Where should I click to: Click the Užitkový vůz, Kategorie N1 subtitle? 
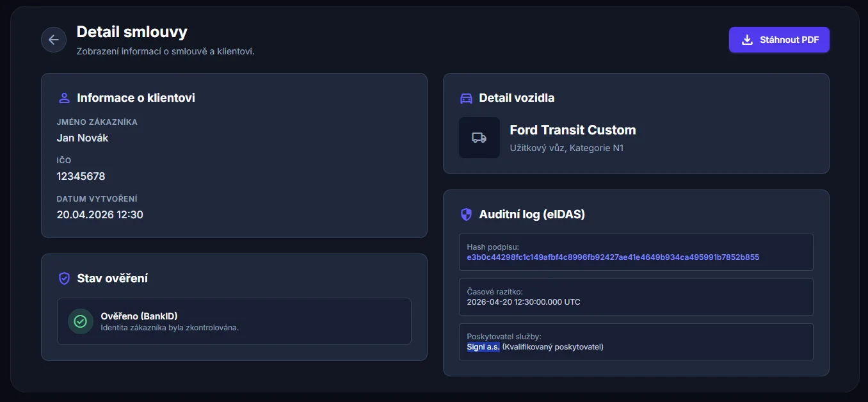[x=566, y=148]
